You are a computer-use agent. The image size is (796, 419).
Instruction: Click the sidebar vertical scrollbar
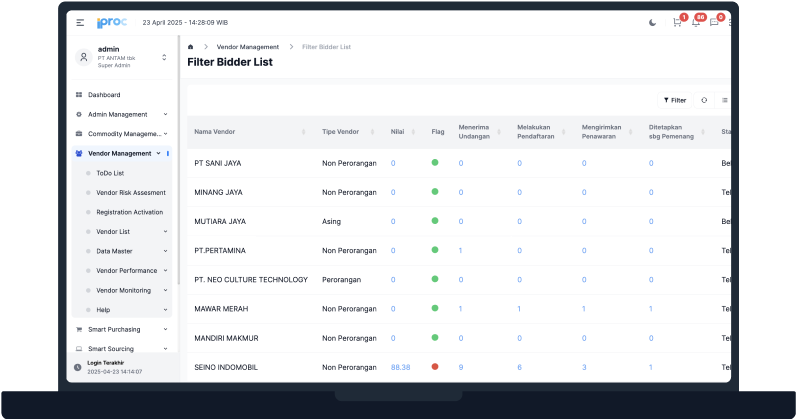pyautogui.click(x=179, y=160)
